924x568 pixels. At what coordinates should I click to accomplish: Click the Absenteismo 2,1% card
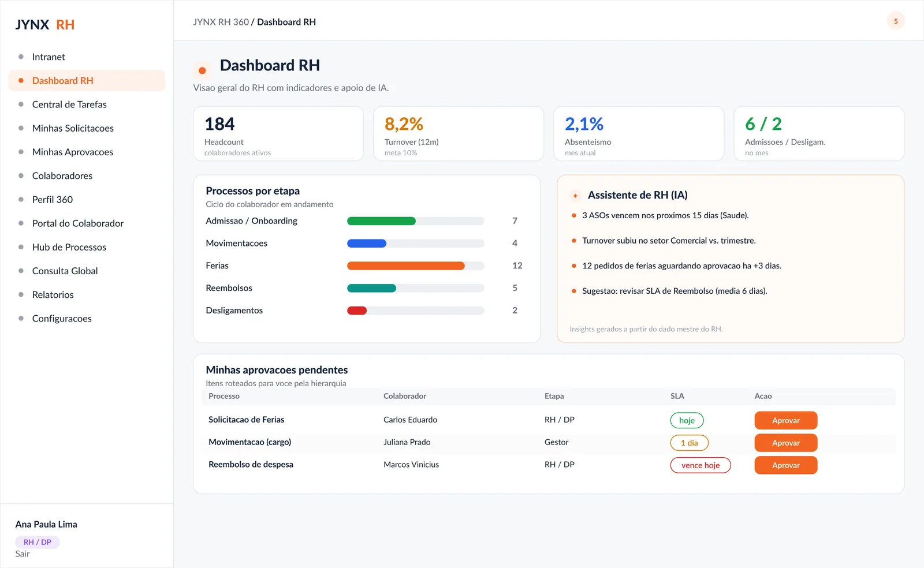tap(639, 133)
